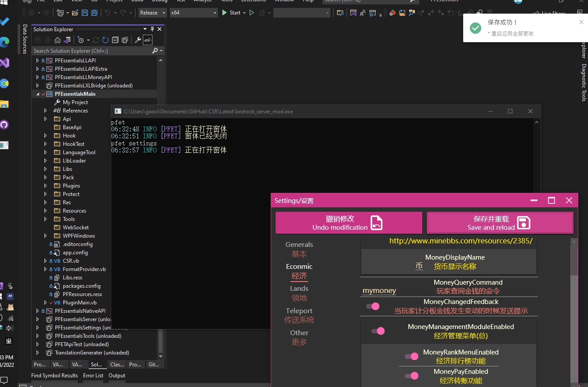
Task: Select the Lands 领地 settings category
Action: [x=299, y=293]
